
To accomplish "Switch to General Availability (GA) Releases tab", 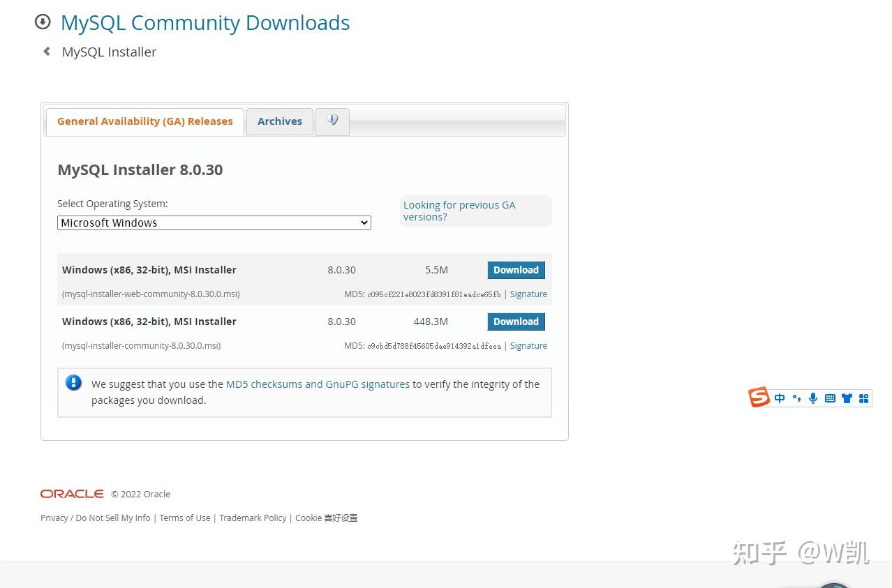I will click(x=145, y=121).
